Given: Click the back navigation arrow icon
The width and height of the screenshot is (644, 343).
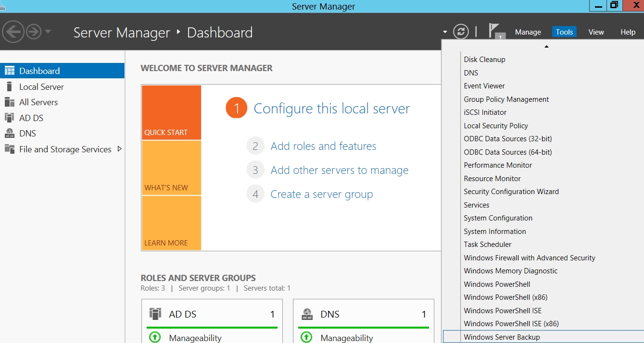Looking at the screenshot, I should point(13,32).
